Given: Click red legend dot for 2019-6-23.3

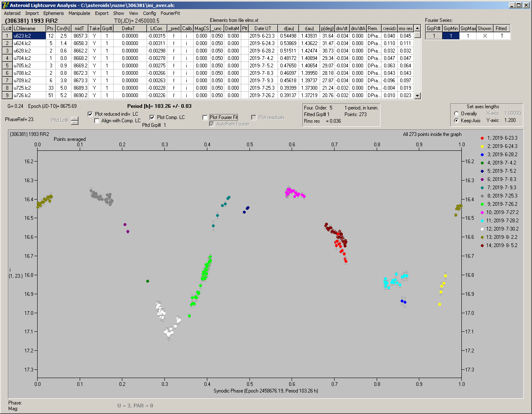Looking at the screenshot, I should 482,138.
